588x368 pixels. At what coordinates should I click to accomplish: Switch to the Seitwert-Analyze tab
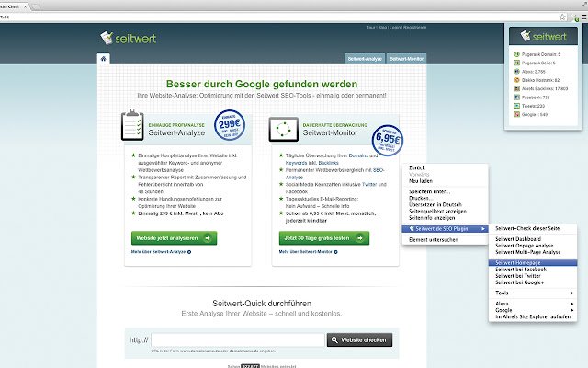(365, 59)
